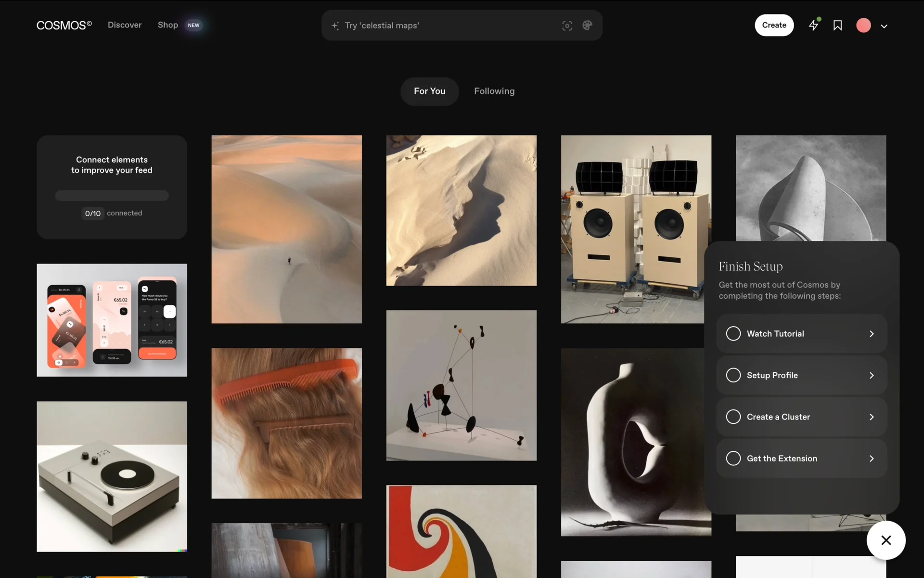This screenshot has height=578, width=924.
Task: Click the connected elements progress bar
Action: (x=112, y=196)
